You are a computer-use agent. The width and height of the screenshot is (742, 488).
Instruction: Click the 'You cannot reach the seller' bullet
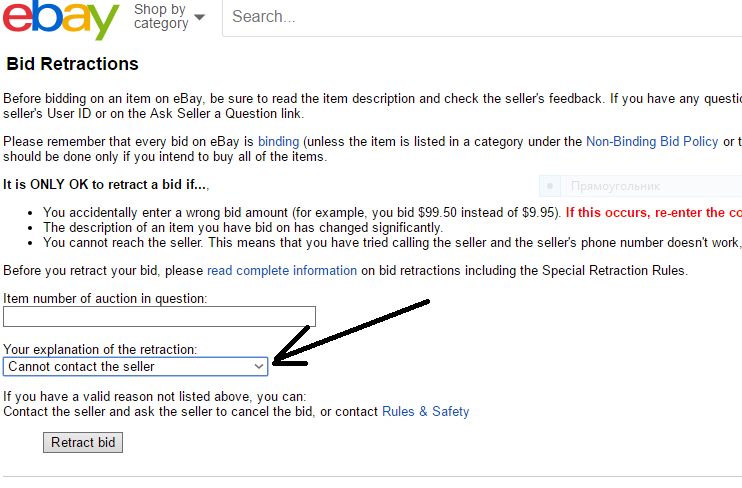(x=392, y=242)
